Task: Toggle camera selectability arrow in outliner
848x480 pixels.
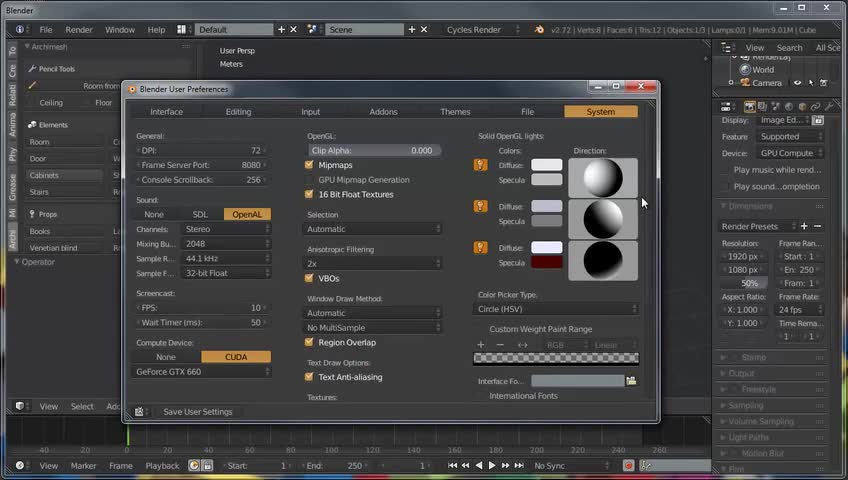Action: [x=811, y=83]
